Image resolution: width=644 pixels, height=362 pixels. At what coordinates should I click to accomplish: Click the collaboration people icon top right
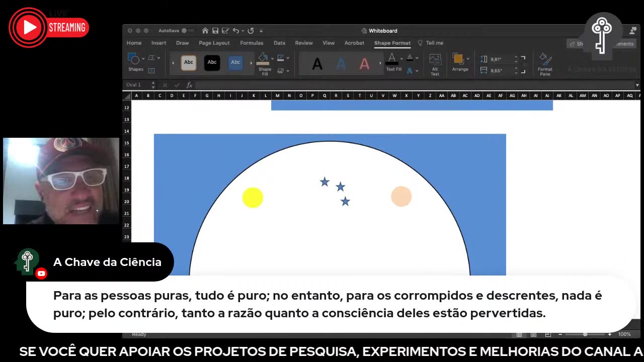tap(633, 31)
